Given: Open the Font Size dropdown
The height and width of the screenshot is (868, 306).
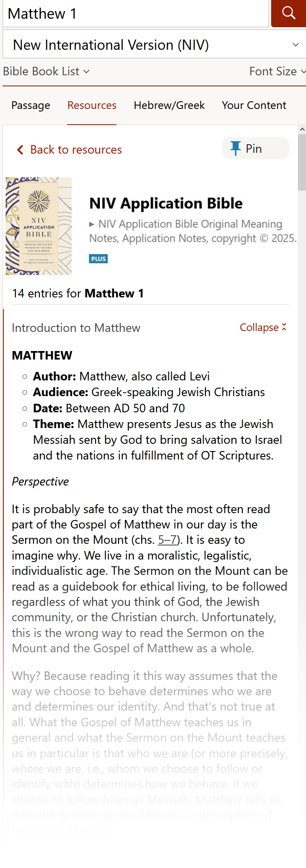Looking at the screenshot, I should (x=277, y=71).
